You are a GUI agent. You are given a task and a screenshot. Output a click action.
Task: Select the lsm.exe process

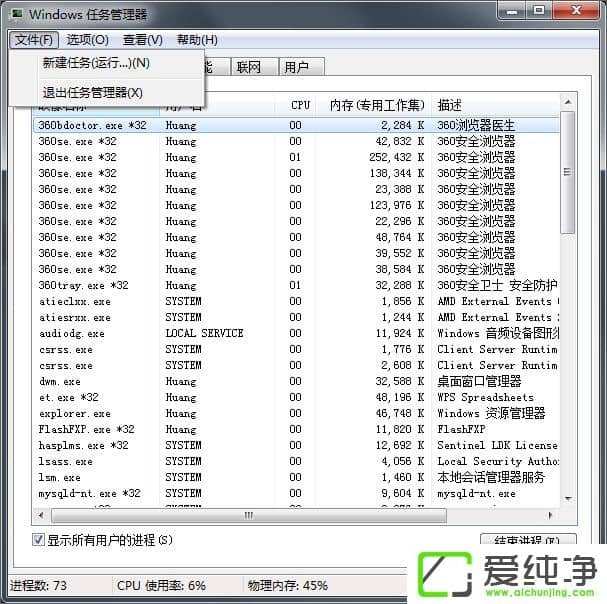tap(297, 477)
